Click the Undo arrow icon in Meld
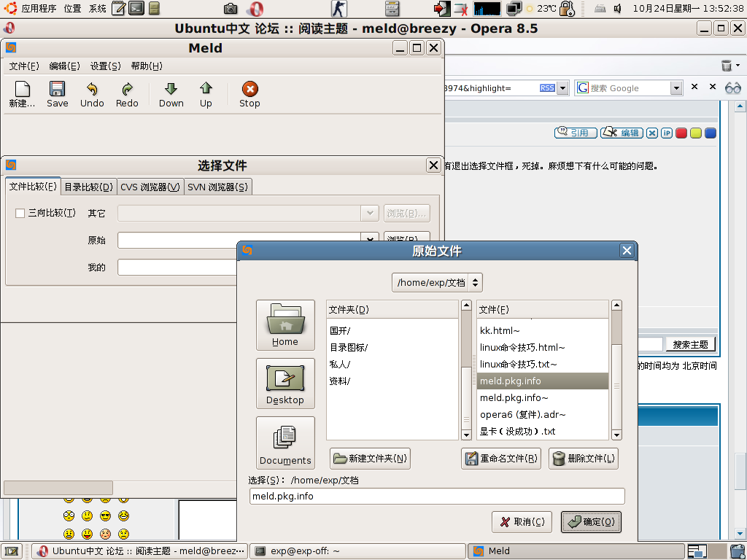The image size is (747, 560). click(x=92, y=89)
